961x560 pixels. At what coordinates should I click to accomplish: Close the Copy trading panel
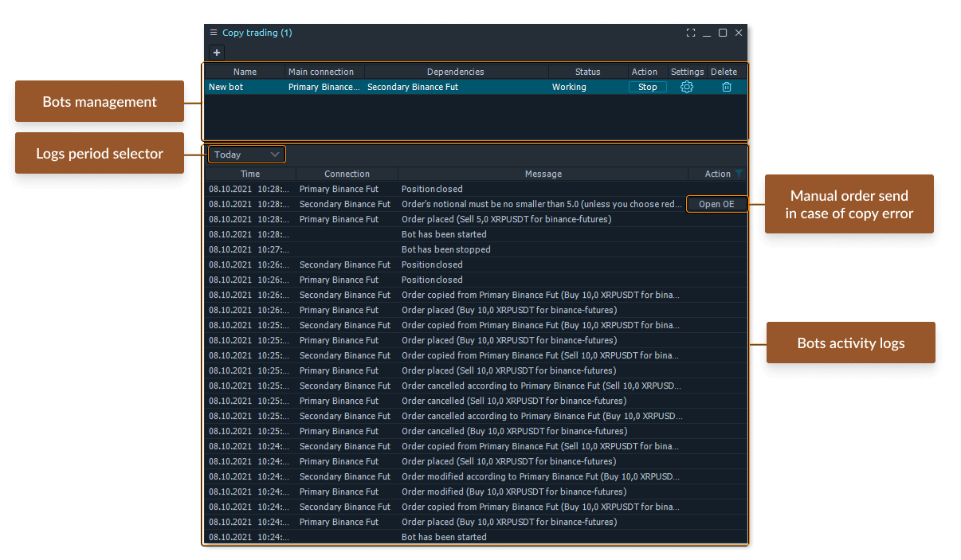pos(739,33)
